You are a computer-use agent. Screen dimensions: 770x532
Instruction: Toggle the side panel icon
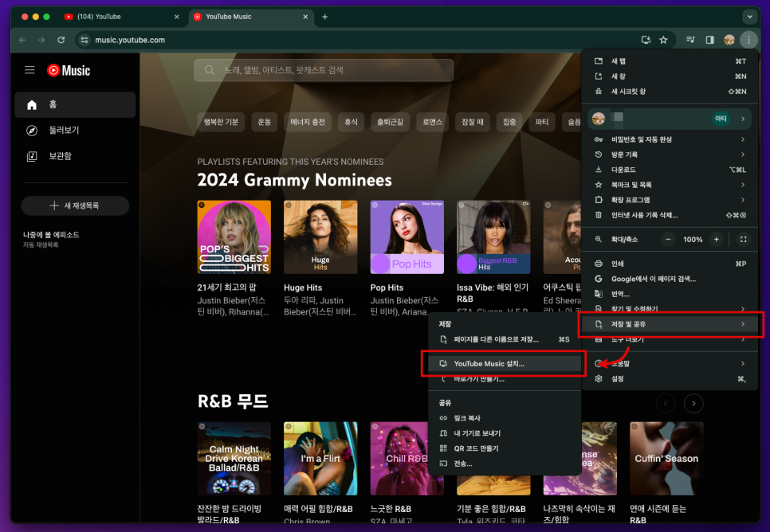click(709, 40)
